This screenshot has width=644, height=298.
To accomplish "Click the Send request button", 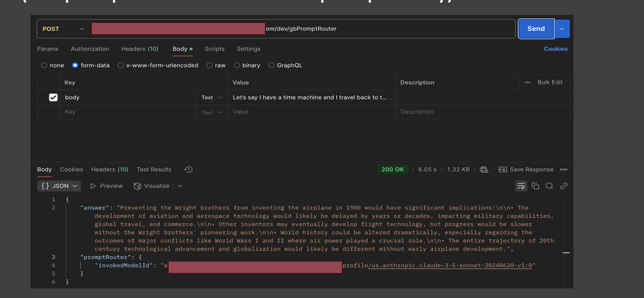I will click(536, 29).
